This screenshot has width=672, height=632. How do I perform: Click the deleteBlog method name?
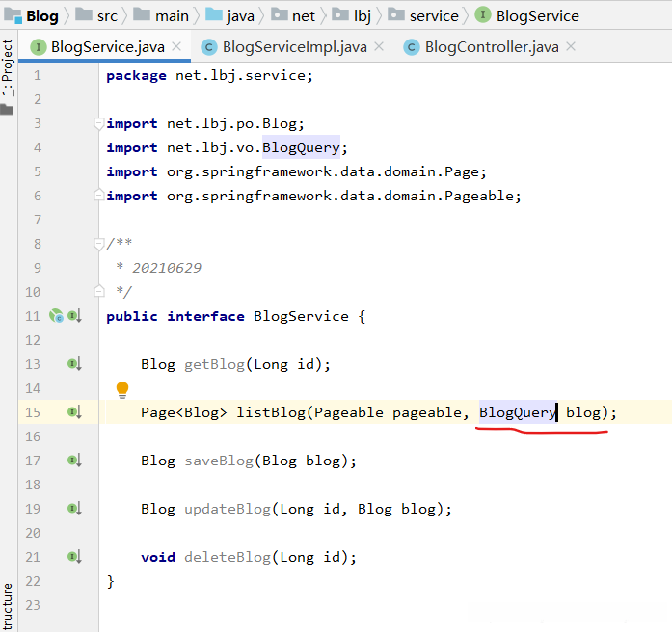[x=228, y=557]
